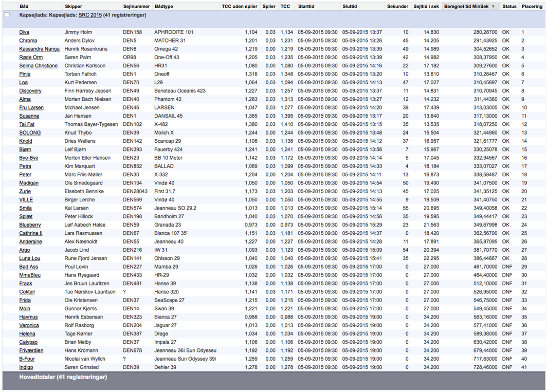Click the Beregnet tid MinSek sort arrow
Screen dimensions: 547x392
tap(493, 6)
